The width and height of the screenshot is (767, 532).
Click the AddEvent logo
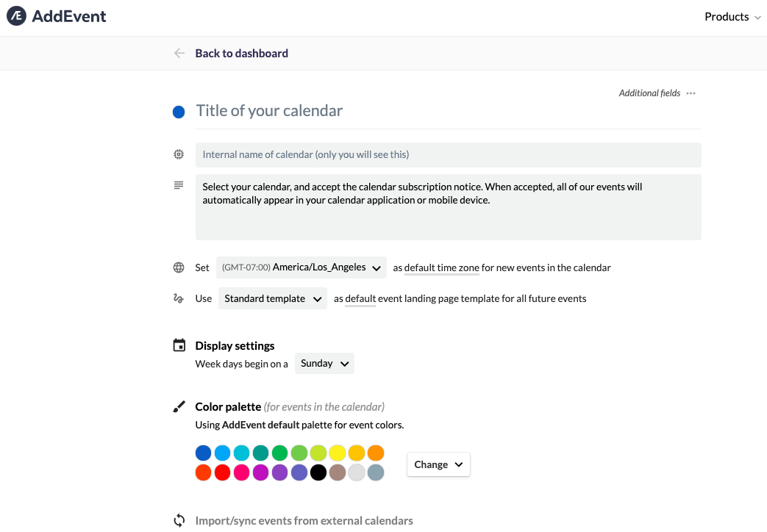pos(56,15)
